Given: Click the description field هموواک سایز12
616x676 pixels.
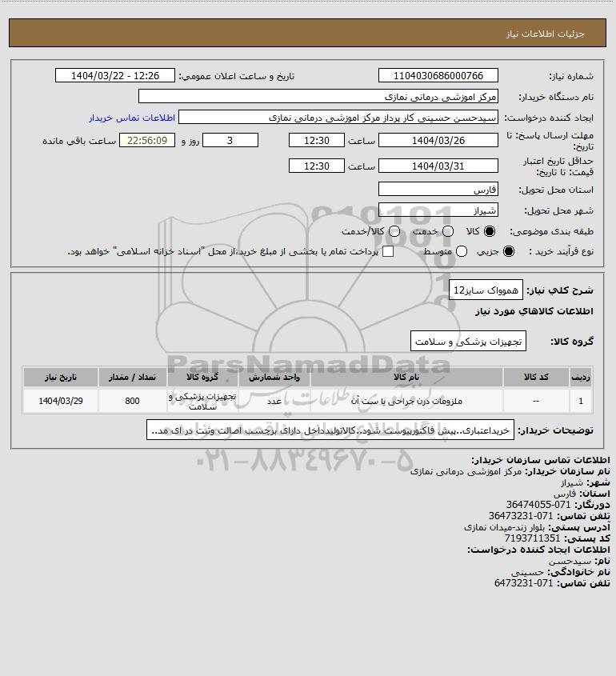Looking at the screenshot, I should 486,290.
